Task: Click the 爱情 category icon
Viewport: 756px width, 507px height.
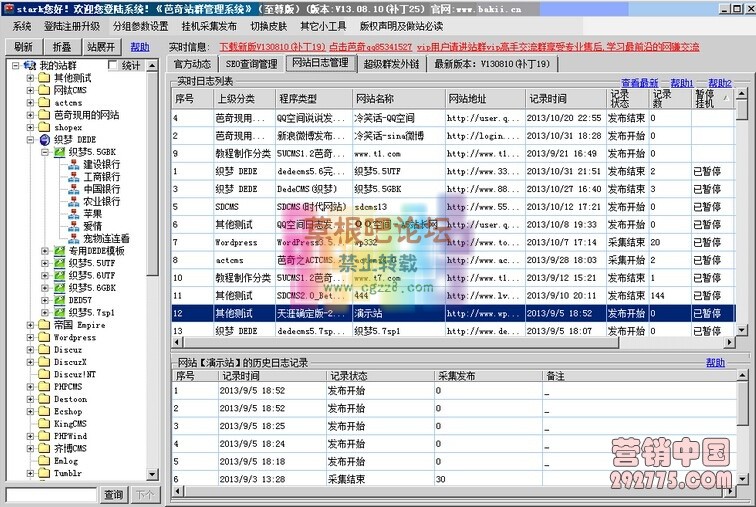Action: click(x=73, y=226)
